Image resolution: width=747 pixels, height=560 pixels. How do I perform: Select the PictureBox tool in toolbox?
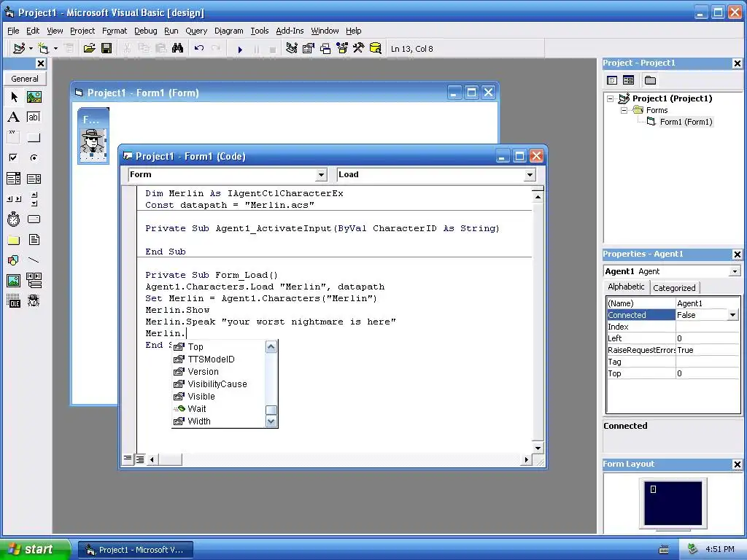tap(34, 97)
